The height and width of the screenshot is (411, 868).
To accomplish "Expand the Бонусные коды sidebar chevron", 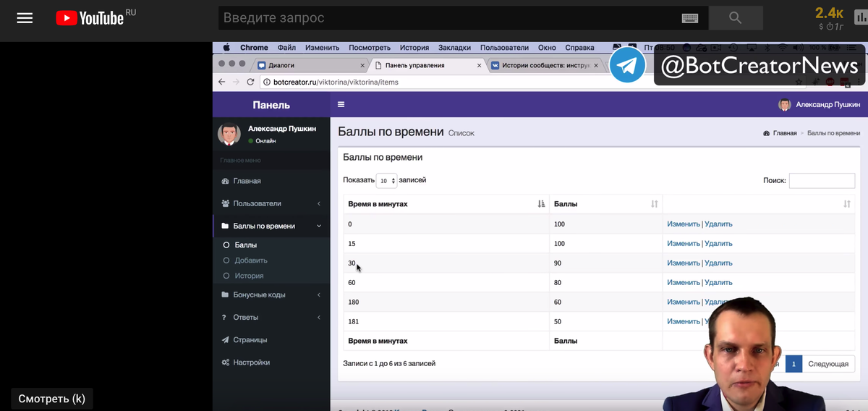I will [x=319, y=295].
